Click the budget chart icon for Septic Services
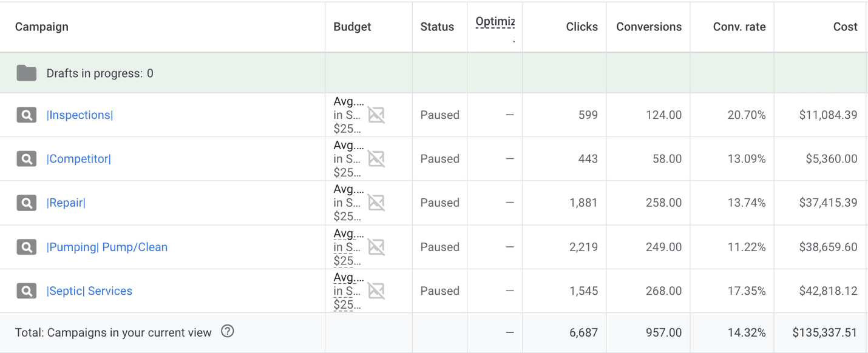Screen dimensions: 868x353 (376, 291)
